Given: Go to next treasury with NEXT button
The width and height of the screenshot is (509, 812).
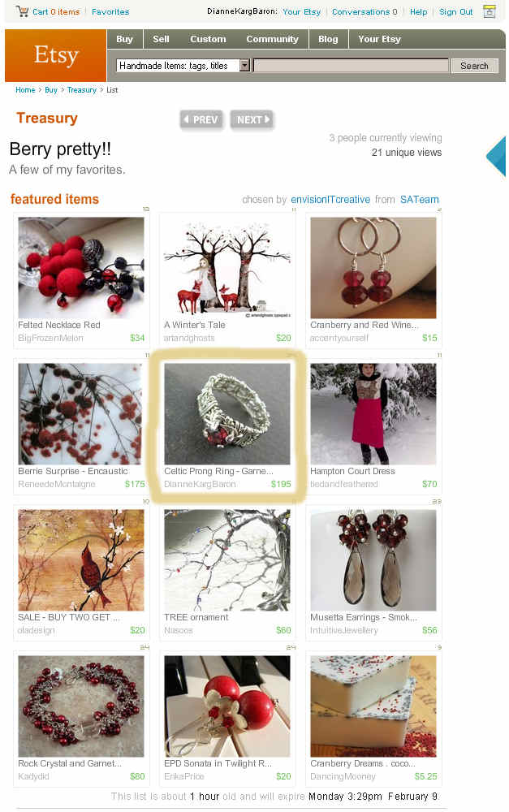Looking at the screenshot, I should pos(252,119).
